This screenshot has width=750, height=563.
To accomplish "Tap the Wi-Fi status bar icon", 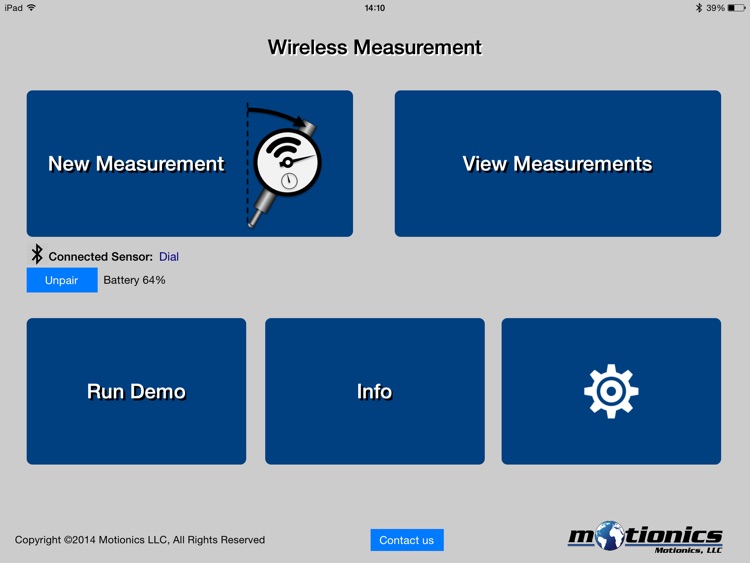I will [32, 7].
